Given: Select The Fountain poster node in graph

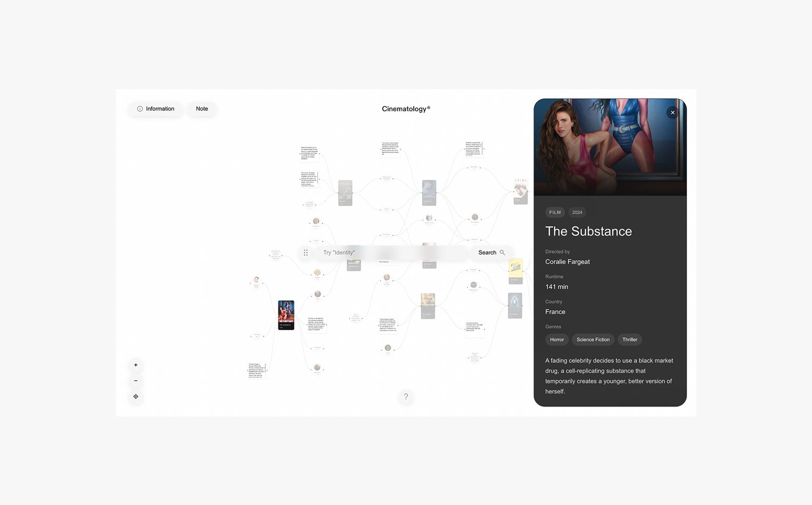Looking at the screenshot, I should coord(428,306).
